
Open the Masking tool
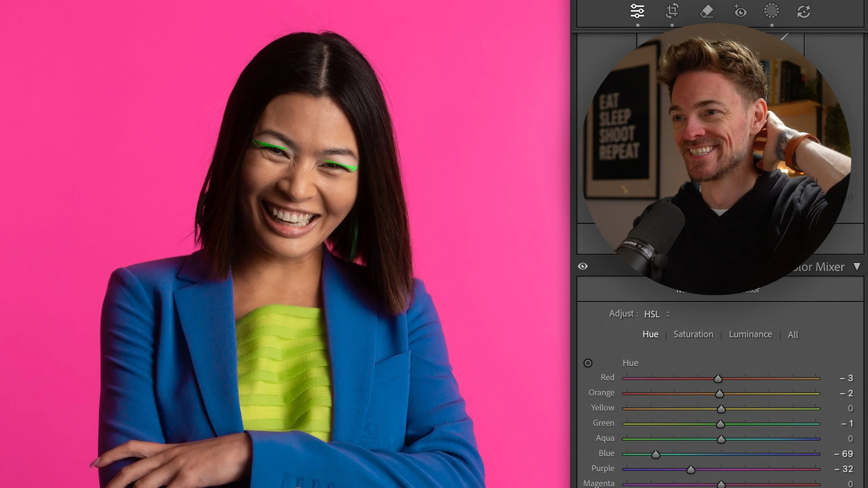pyautogui.click(x=771, y=11)
